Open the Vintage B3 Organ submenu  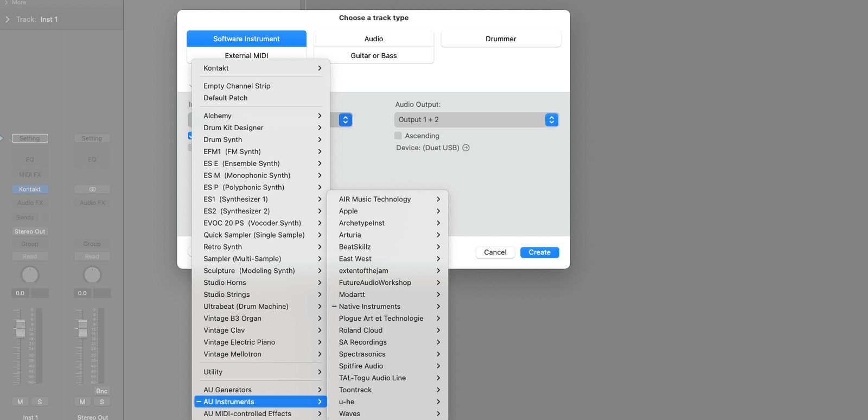[260, 319]
